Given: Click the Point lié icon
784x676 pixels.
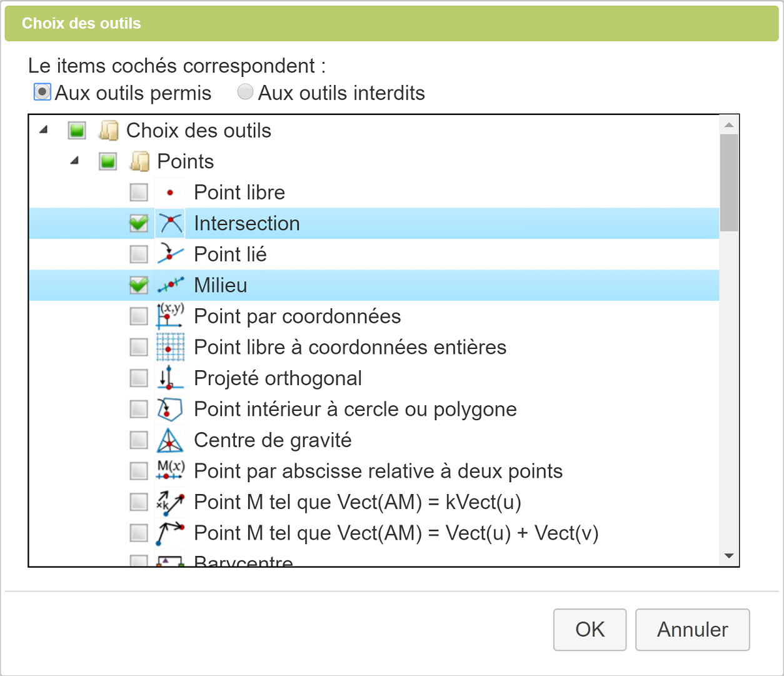Looking at the screenshot, I should pos(170,255).
